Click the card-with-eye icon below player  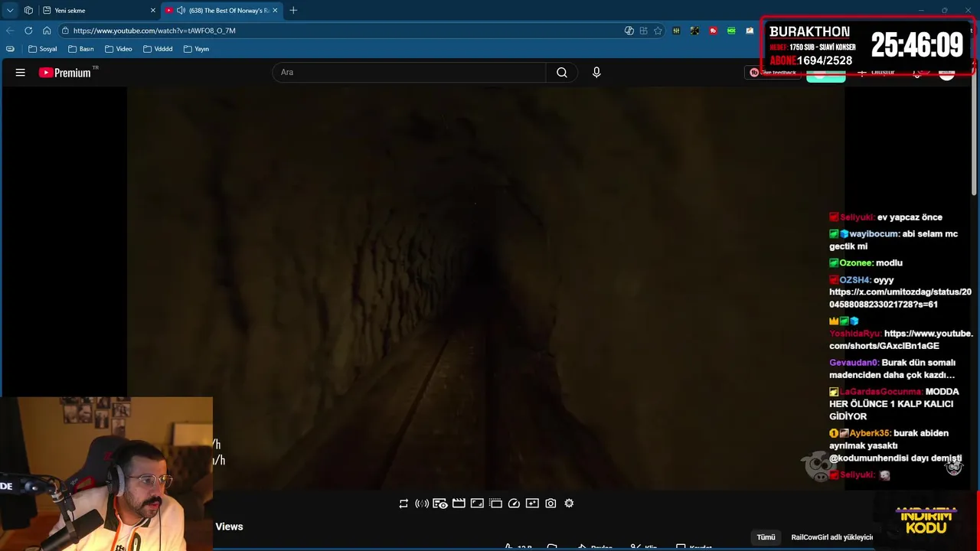coord(440,504)
